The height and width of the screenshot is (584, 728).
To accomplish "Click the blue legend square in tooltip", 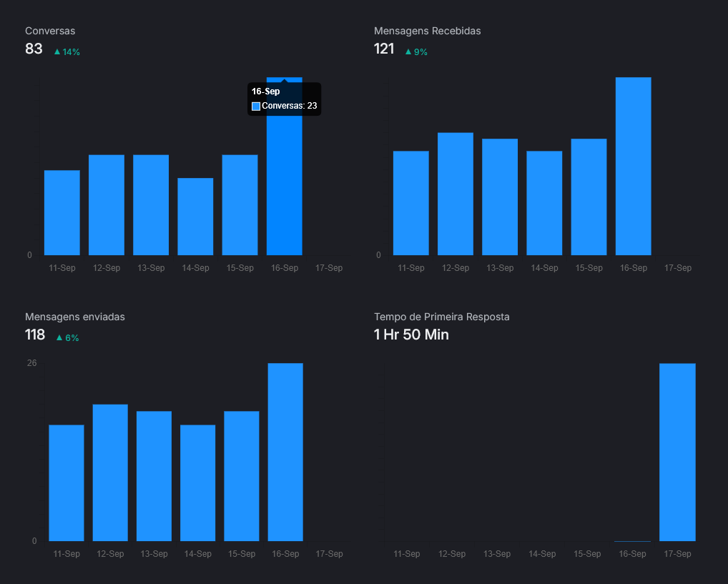I will (x=256, y=107).
